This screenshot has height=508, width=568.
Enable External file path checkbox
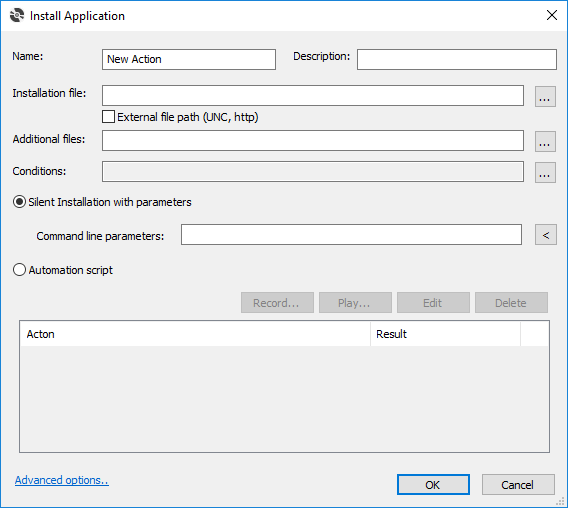[108, 117]
